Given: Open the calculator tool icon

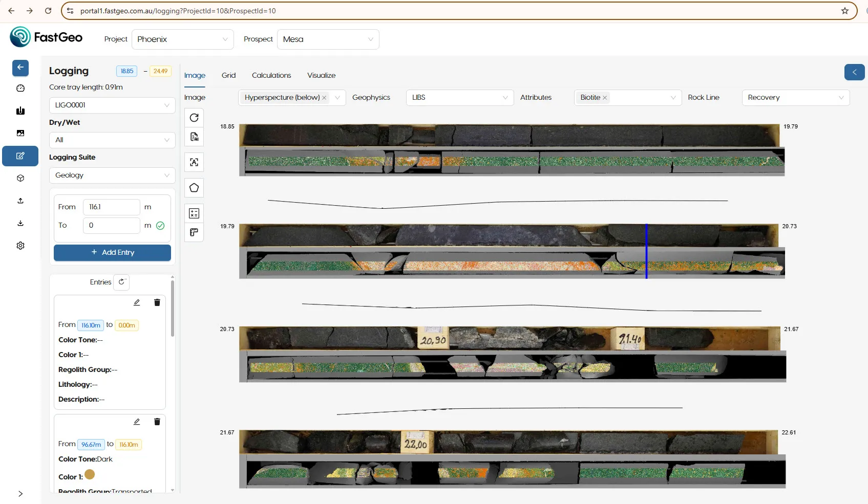Looking at the screenshot, I should 194,213.
